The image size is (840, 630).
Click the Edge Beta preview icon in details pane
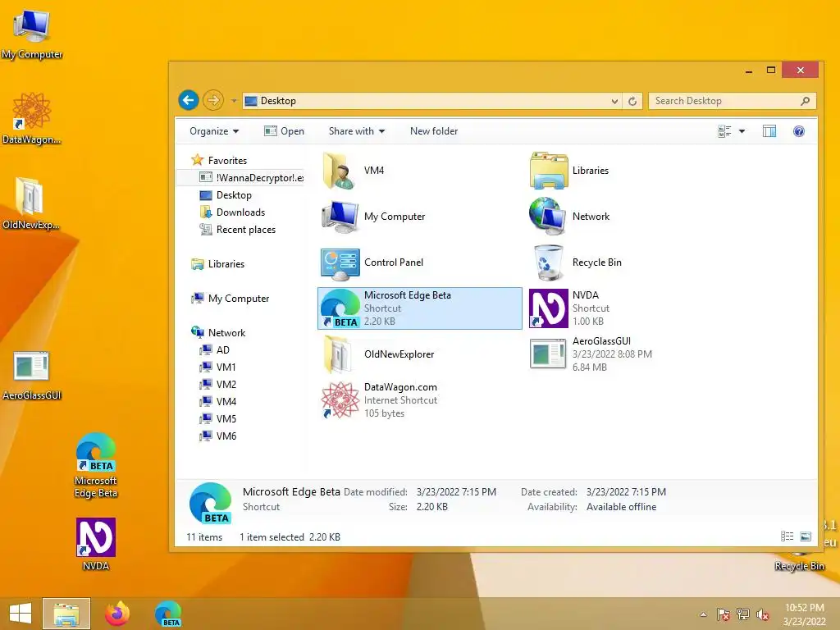coord(211,503)
